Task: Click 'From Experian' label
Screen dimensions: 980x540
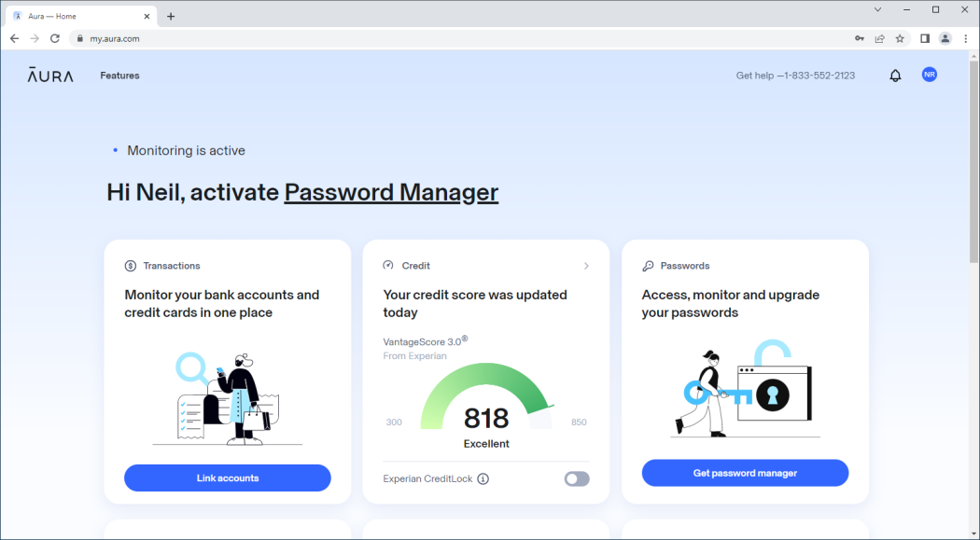Action: click(x=415, y=356)
